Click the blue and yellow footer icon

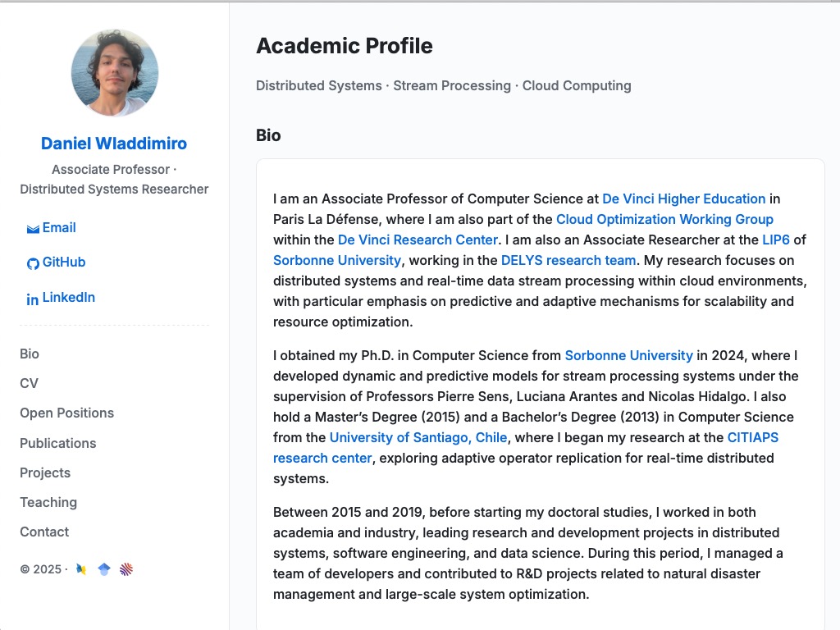pyautogui.click(x=81, y=569)
